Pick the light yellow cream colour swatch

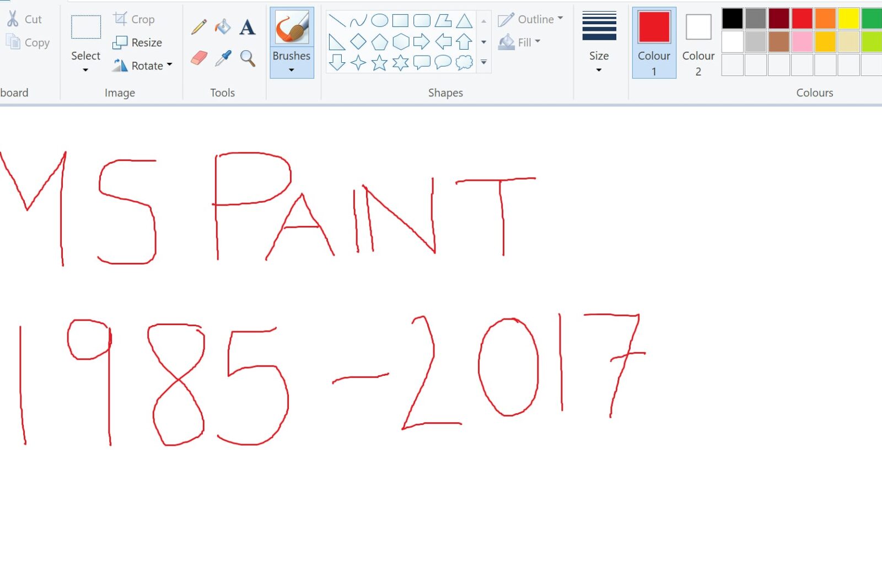pos(848,42)
